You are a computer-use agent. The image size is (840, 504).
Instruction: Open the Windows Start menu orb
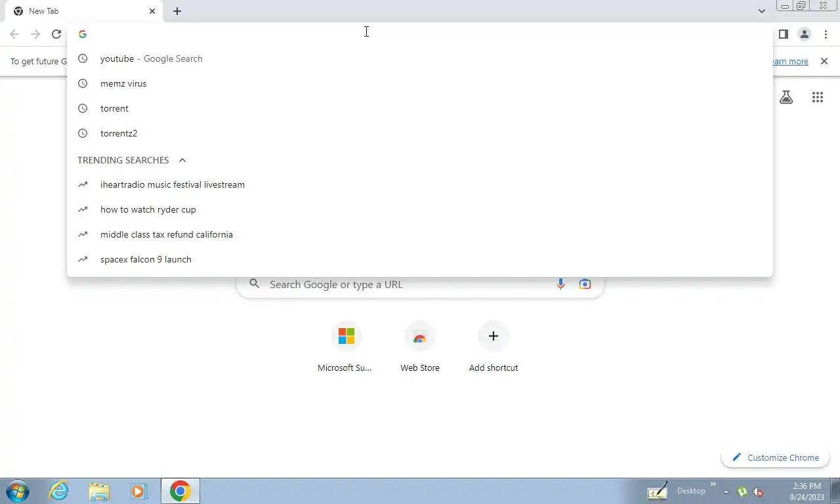coord(17,491)
